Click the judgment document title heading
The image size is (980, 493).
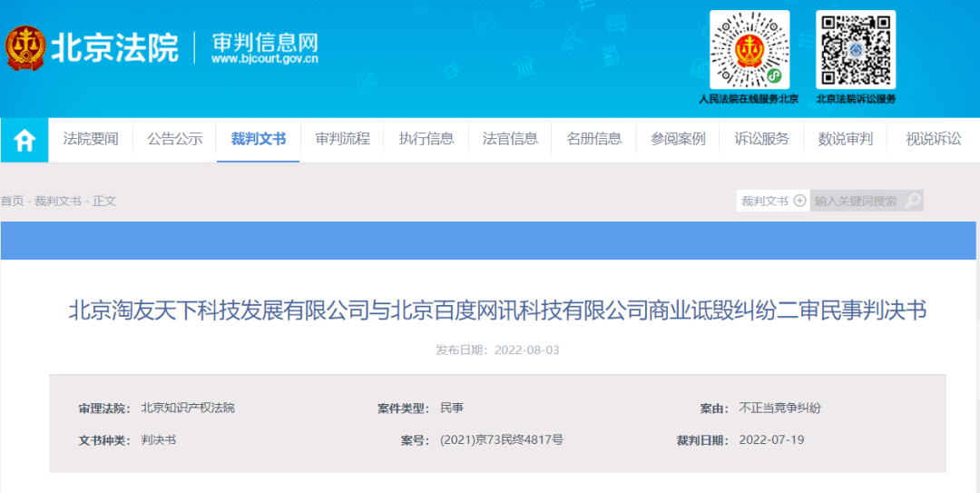[497, 311]
